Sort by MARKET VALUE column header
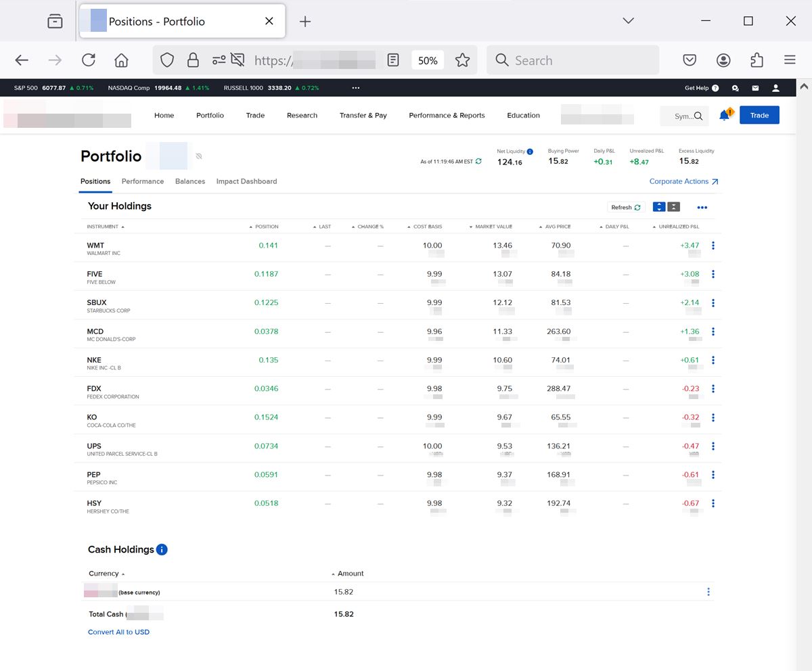The height and width of the screenshot is (671, 812). point(491,227)
